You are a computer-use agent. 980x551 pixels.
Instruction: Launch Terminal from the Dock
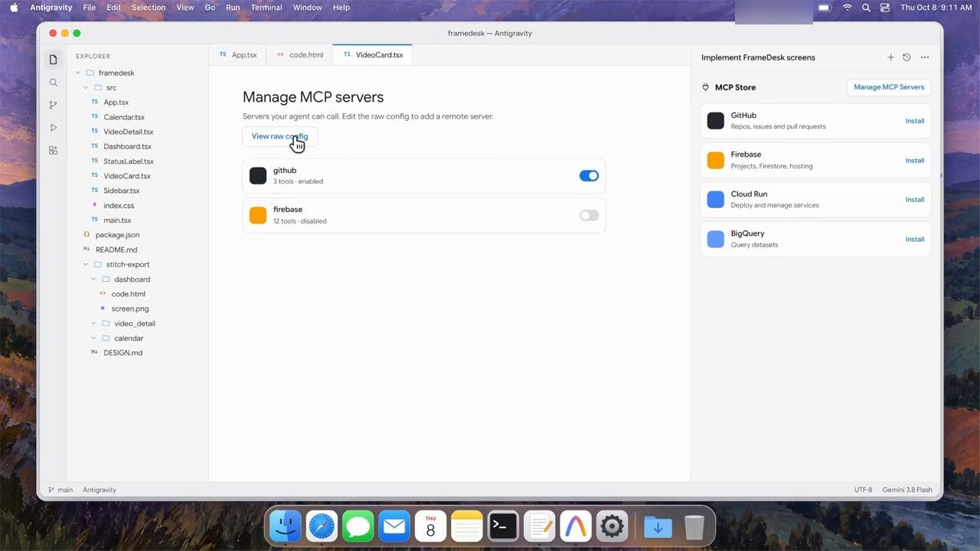pyautogui.click(x=503, y=526)
